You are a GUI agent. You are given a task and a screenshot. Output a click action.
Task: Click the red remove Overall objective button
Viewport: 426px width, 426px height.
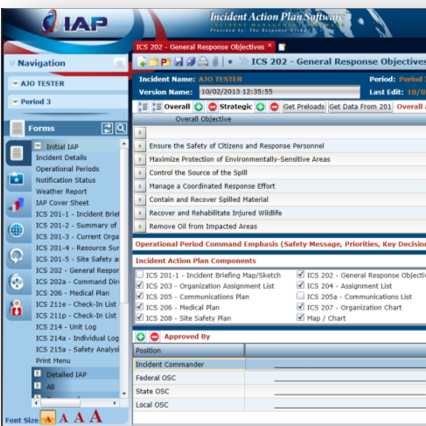click(x=212, y=107)
